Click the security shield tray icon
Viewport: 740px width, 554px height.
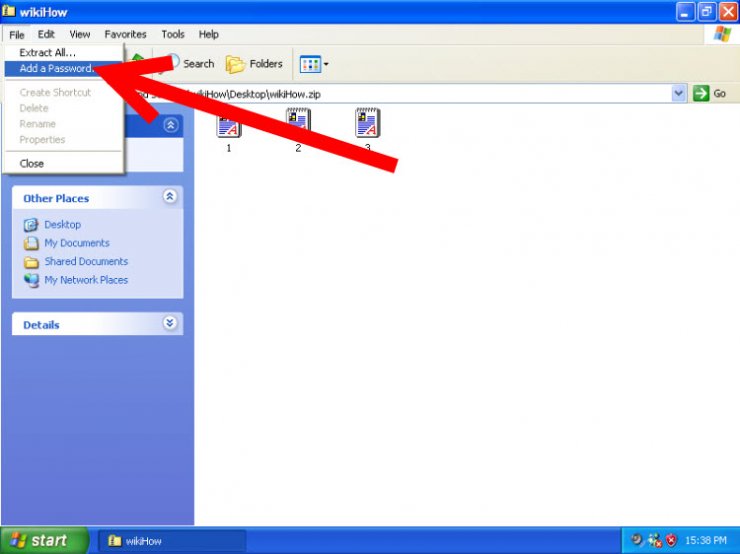click(671, 540)
